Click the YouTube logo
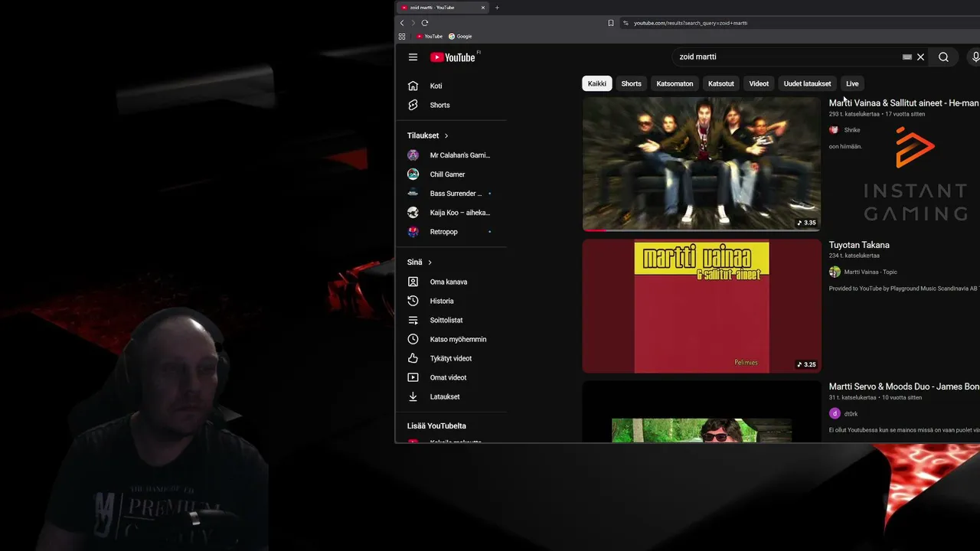This screenshot has width=980, height=551. pyautogui.click(x=454, y=57)
